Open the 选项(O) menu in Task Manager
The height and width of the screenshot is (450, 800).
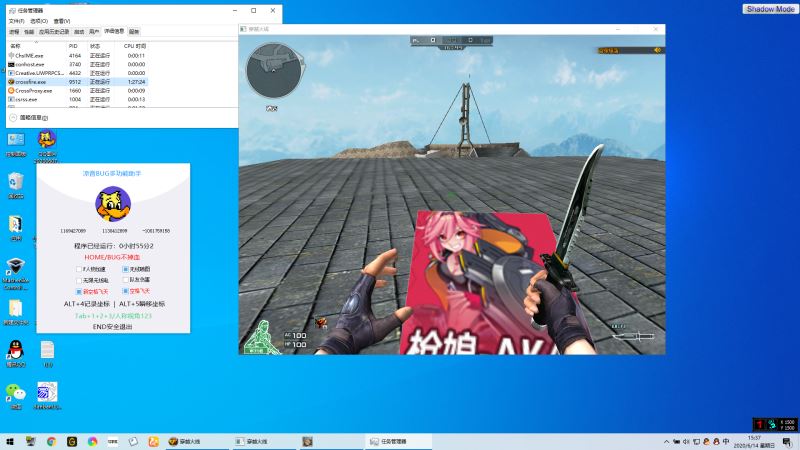click(x=39, y=21)
